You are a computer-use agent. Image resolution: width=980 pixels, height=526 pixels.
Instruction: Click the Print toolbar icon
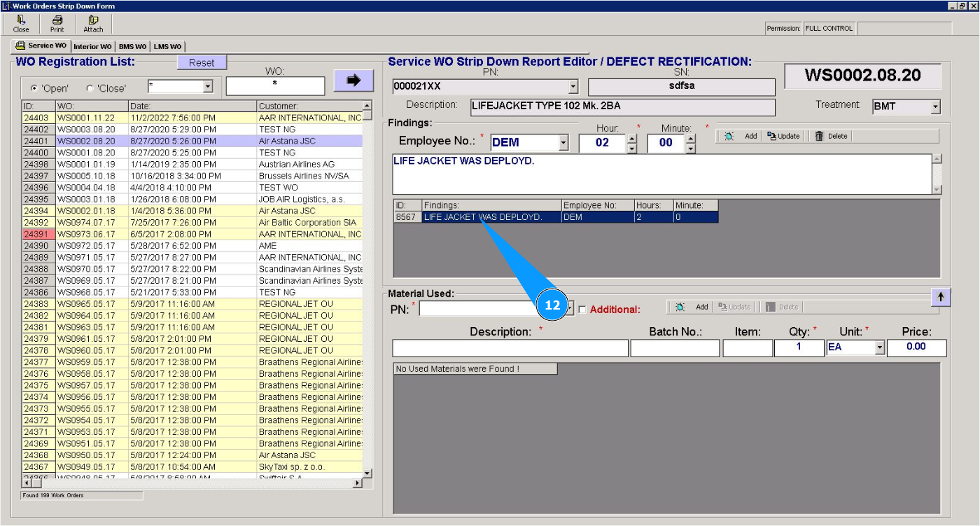57,20
